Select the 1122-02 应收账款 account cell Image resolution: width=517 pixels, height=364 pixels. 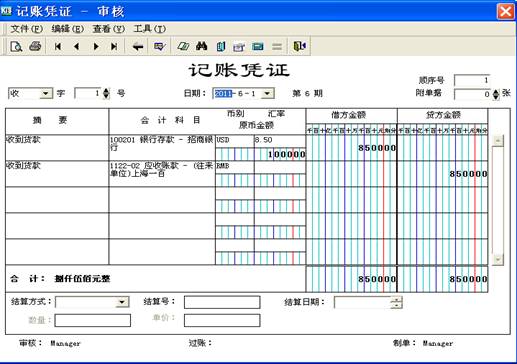click(x=162, y=174)
